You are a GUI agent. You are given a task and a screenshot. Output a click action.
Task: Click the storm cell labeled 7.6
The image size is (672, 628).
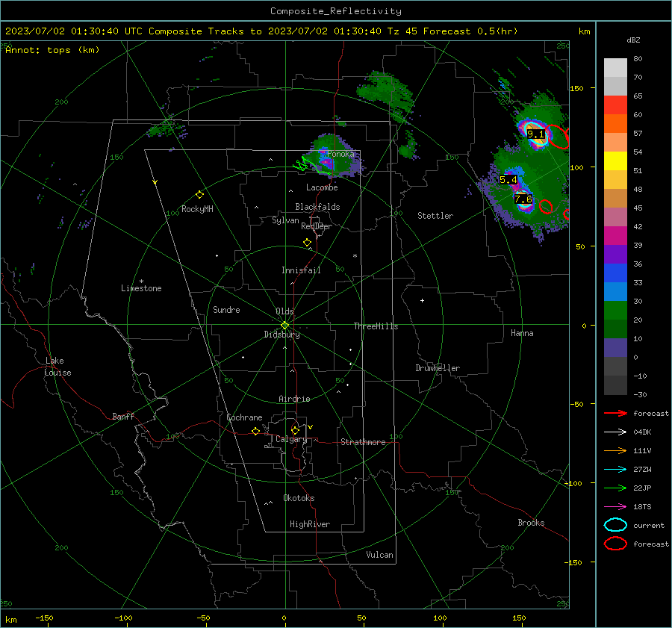coord(523,199)
